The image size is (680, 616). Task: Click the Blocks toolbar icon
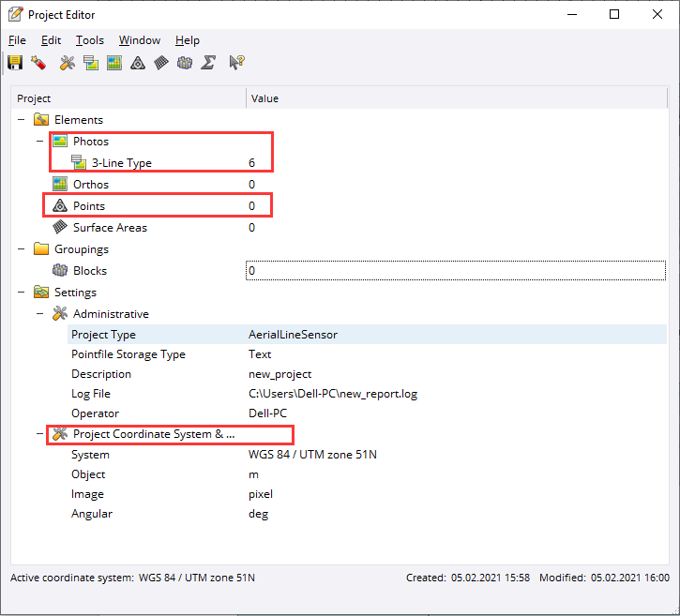pyautogui.click(x=185, y=63)
